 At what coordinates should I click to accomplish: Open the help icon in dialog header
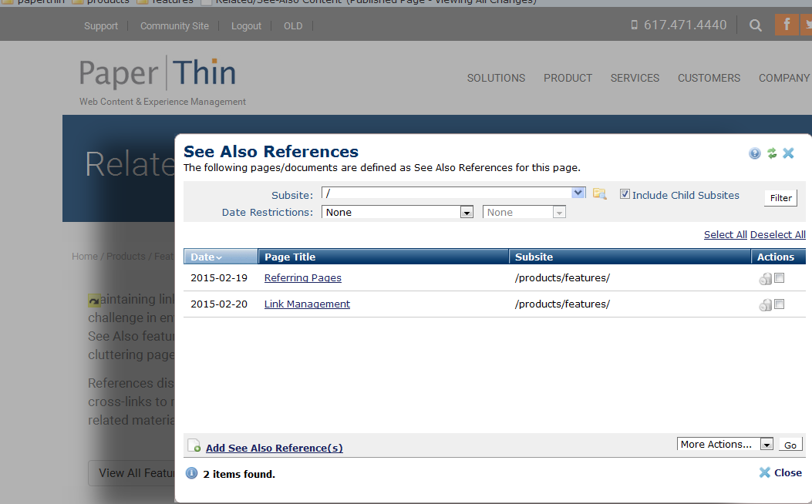click(754, 153)
